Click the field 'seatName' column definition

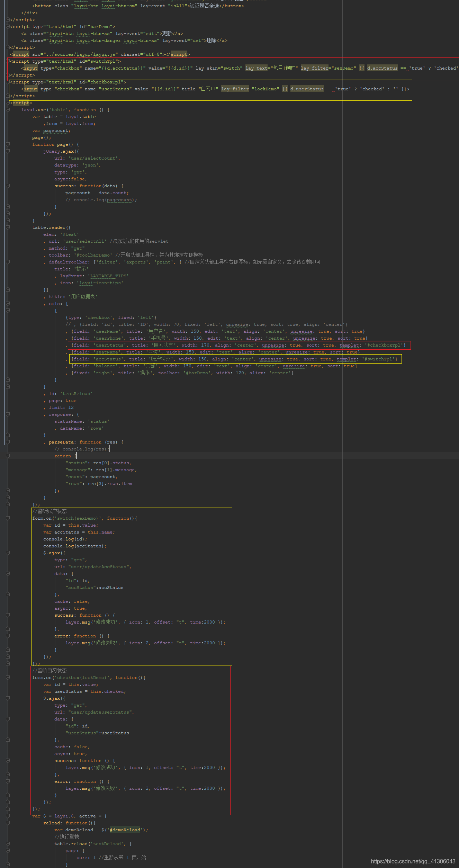click(215, 352)
